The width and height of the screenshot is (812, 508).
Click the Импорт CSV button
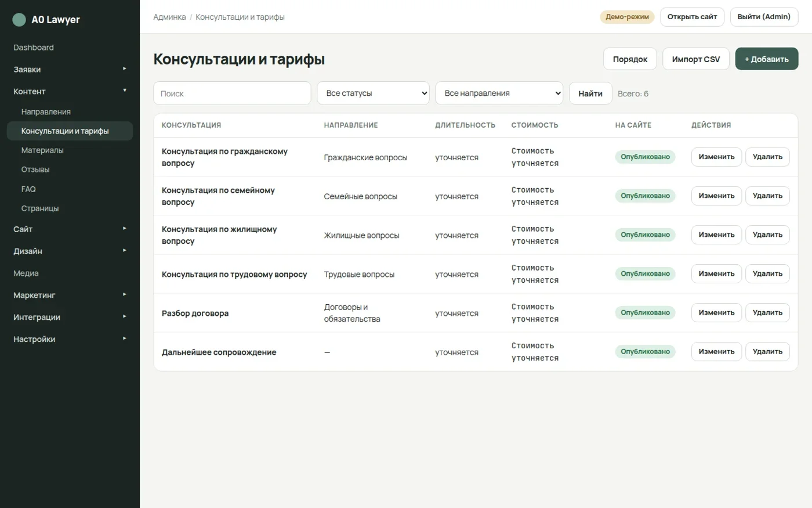(x=696, y=59)
